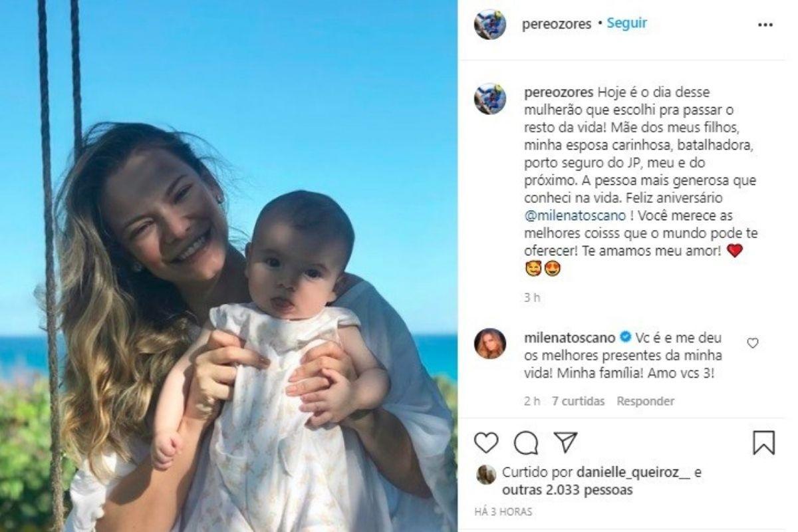The image size is (798, 532).
Task: Like milenatoscano's comment with small heart
Action: click(753, 343)
